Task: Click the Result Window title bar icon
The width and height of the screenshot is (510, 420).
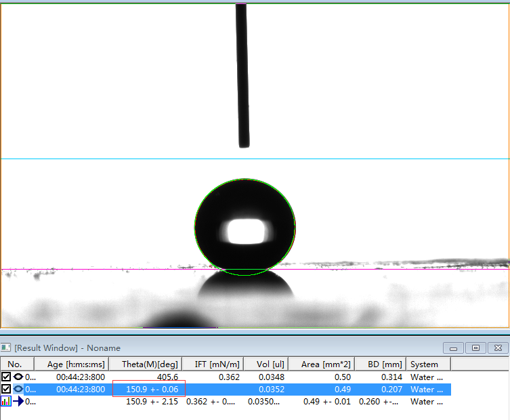Action: (6, 348)
